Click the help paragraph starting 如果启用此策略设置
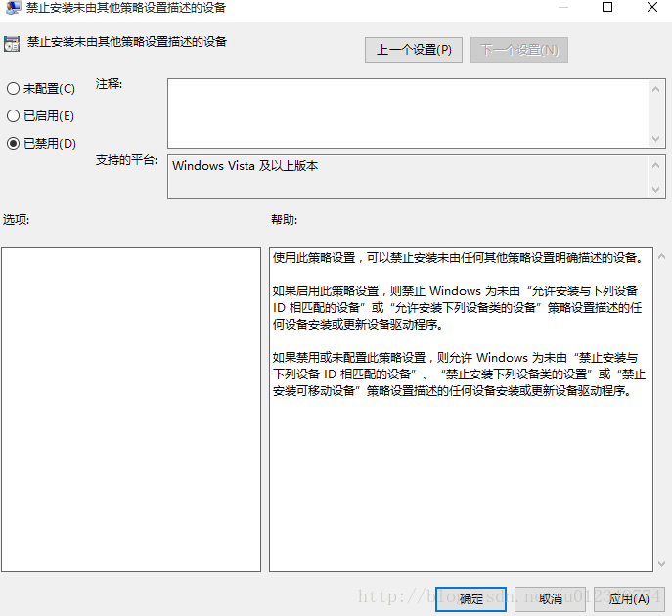 coord(458,308)
